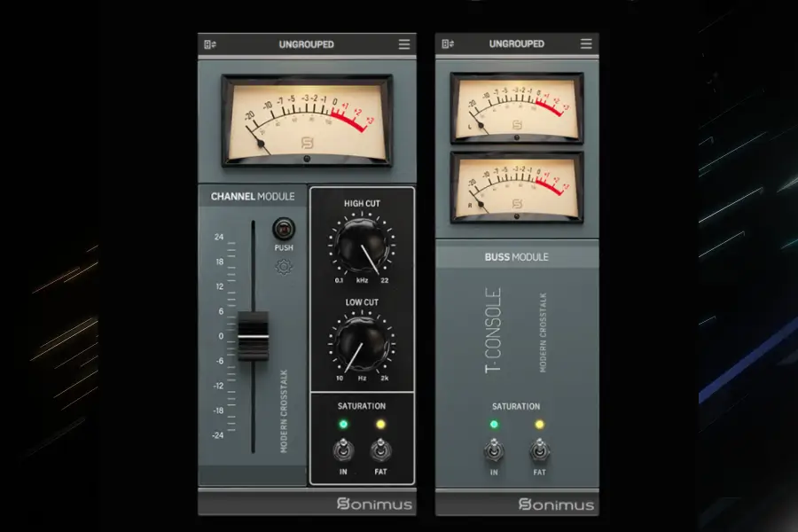Viewport: 798px width, 532px height.
Task: Click the yellow LED above Channel FAT switch
Action: (x=380, y=424)
